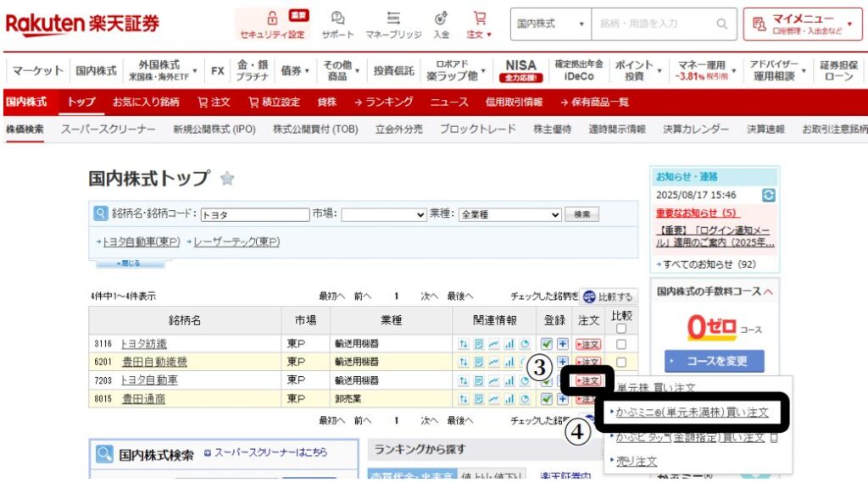Screen dimensions: 868x482
Task: Click upper 比較する compare button
Action: point(608,296)
